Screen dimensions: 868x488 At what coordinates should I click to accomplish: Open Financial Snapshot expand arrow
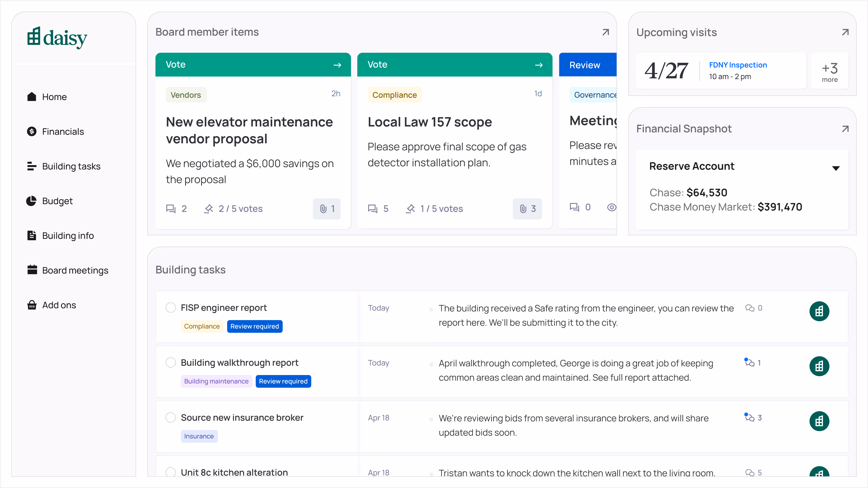pyautogui.click(x=845, y=129)
